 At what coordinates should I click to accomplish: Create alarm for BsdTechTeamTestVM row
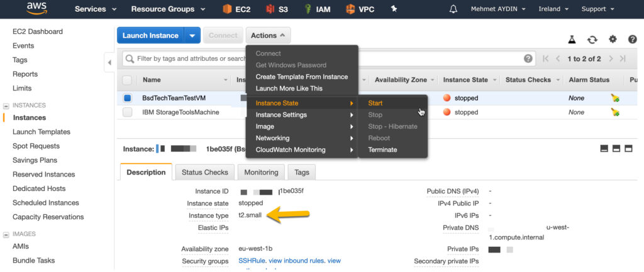(615, 98)
